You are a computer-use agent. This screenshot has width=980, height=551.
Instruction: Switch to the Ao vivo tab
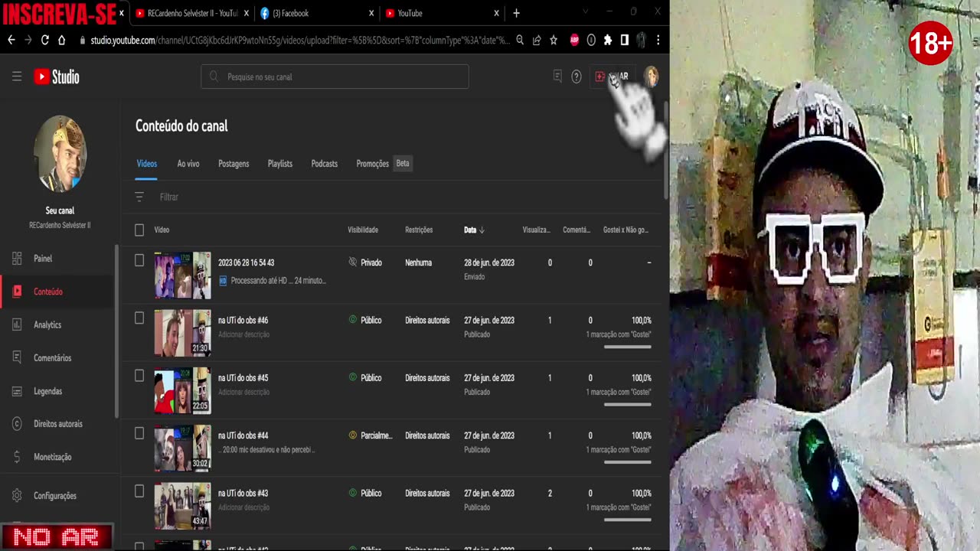click(x=188, y=164)
